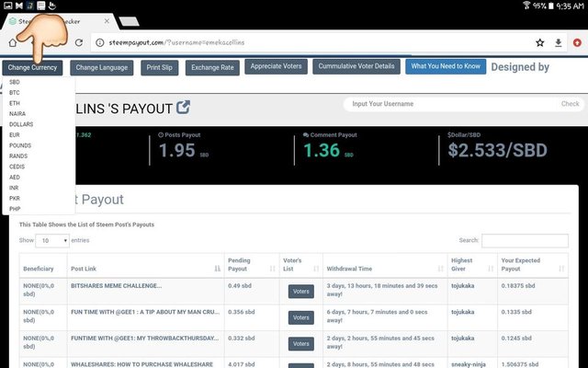
Task: Tap the address bar URL text
Action: 176,43
